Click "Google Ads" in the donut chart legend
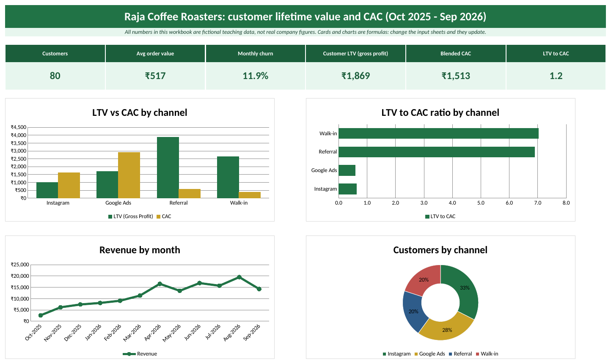Viewport: 611px width, 364px height. 432,354
